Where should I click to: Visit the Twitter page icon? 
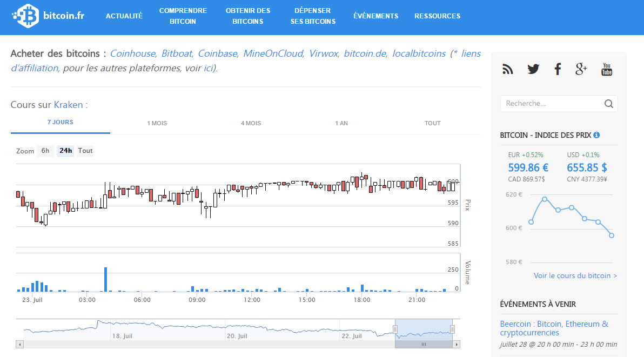point(533,69)
